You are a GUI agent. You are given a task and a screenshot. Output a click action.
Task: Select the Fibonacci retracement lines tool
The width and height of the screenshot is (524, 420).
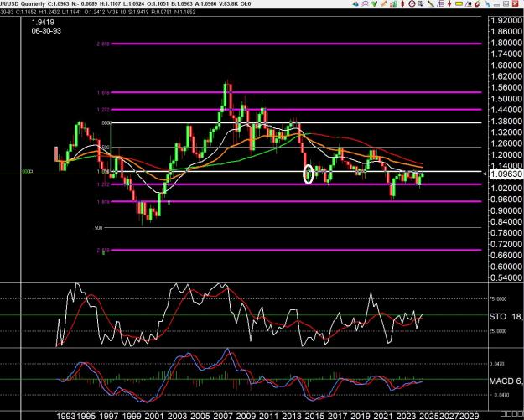coord(440,3)
